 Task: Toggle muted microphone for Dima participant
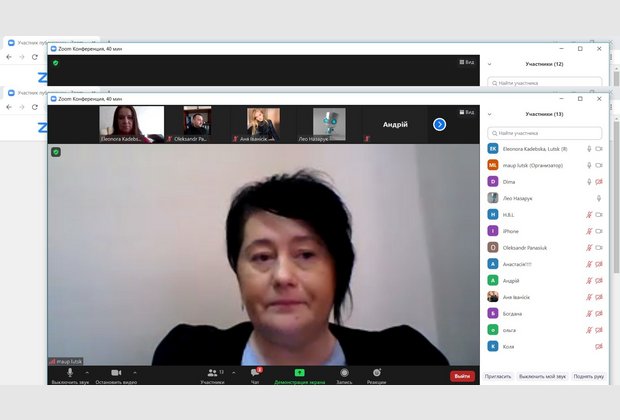point(589,181)
